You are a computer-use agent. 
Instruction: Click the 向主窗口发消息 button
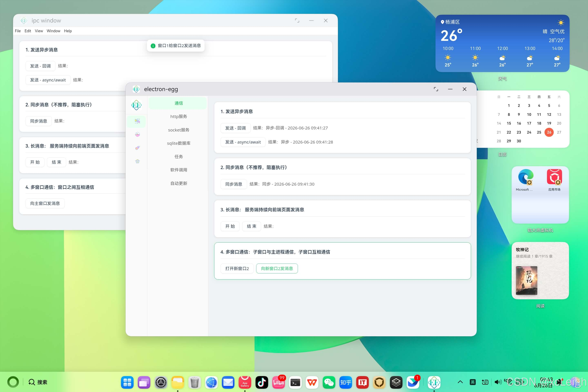pos(45,204)
